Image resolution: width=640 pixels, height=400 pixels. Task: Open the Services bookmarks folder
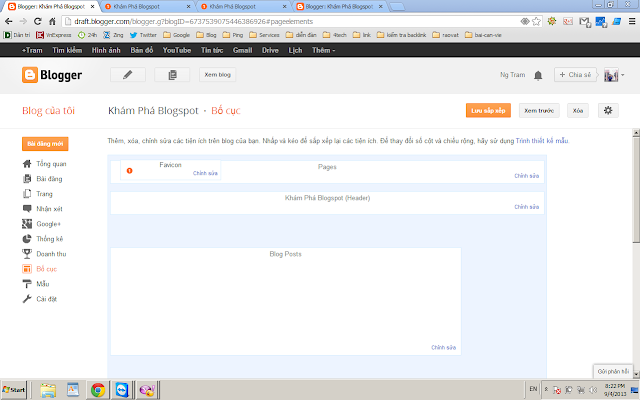(264, 35)
